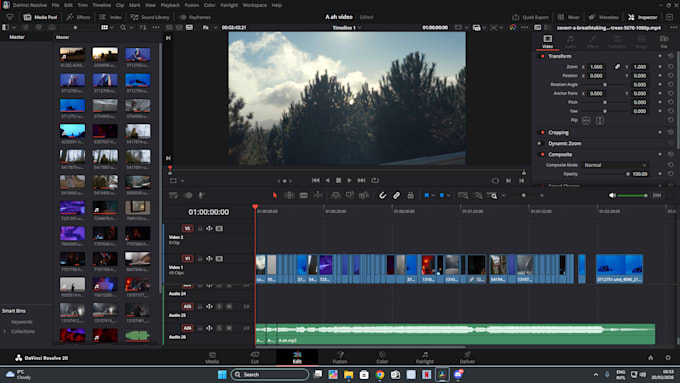
Task: Activate the Trim Edit Mode tool
Action: pyautogui.click(x=289, y=196)
